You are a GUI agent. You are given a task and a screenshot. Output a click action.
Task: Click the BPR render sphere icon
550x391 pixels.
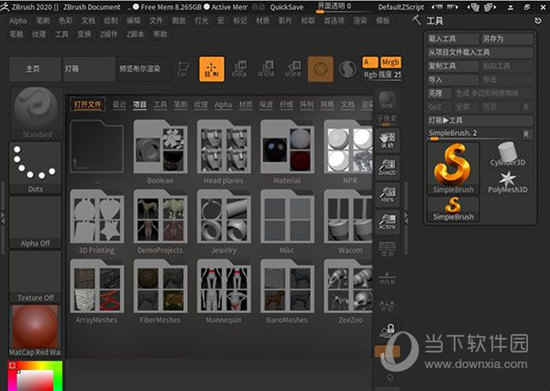click(387, 100)
